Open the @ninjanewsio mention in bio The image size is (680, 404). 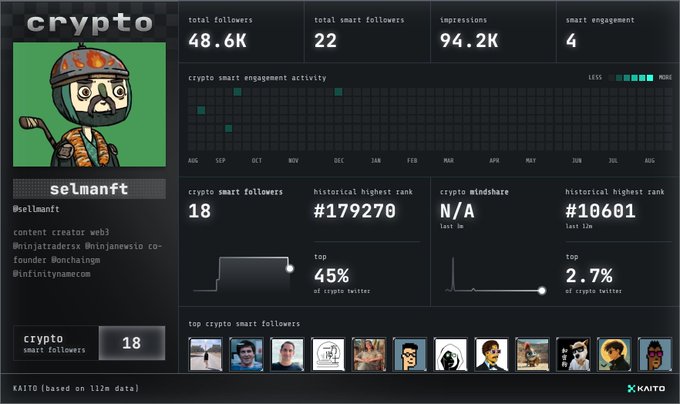114,246
